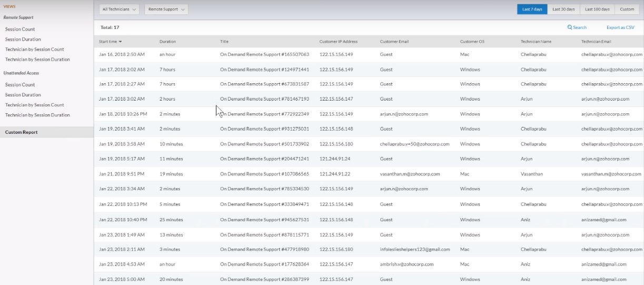Click start time Jan 16, 2018 2:50 AM

pyautogui.click(x=122, y=54)
